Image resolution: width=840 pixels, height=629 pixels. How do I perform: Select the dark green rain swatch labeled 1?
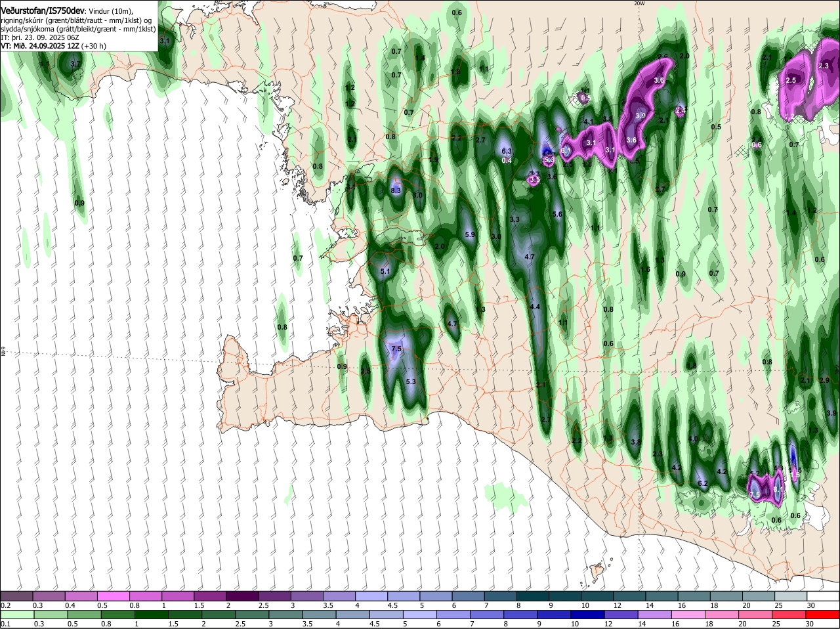tap(152, 615)
